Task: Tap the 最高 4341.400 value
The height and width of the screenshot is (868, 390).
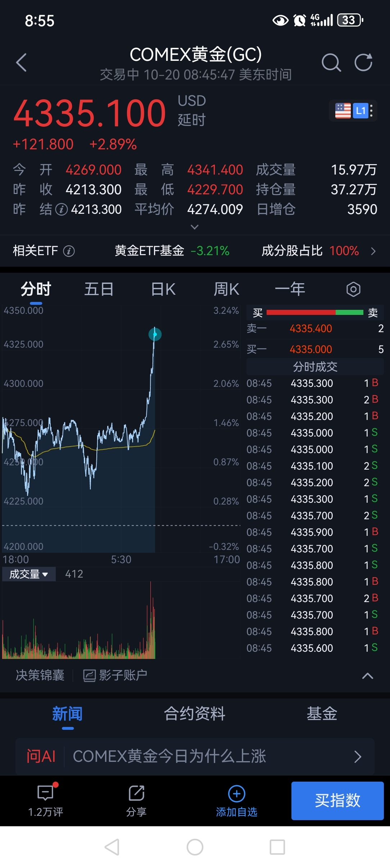Action: click(x=215, y=170)
